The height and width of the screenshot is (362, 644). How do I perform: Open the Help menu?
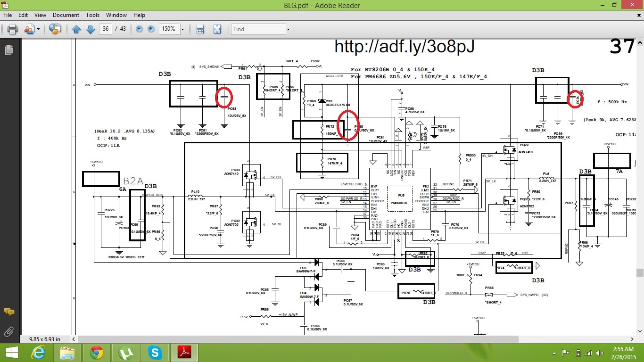[139, 15]
